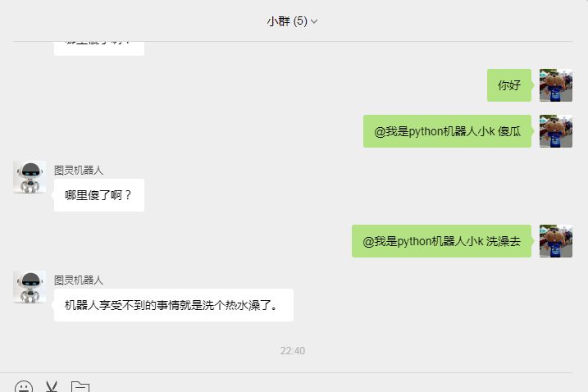588x392 pixels.
Task: Click user avatar beside the 洗澡去 message
Action: (556, 241)
